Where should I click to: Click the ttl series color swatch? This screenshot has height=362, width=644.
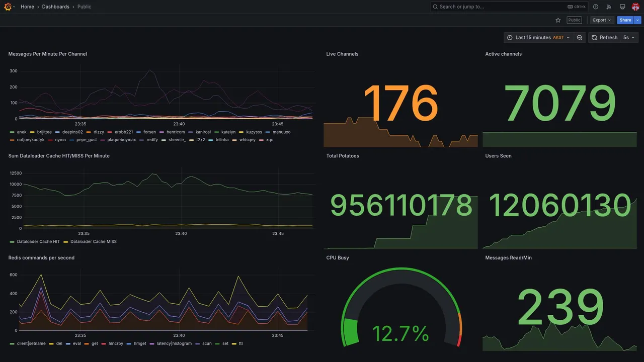[x=234, y=344]
